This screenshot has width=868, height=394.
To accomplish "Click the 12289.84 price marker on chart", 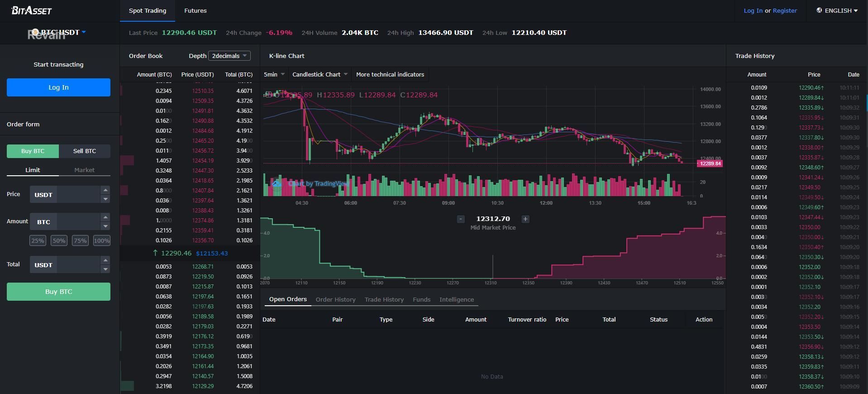I will click(710, 163).
